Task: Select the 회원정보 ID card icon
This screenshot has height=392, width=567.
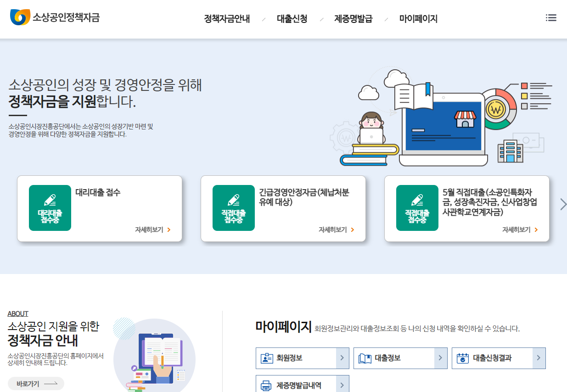Action: [x=266, y=358]
